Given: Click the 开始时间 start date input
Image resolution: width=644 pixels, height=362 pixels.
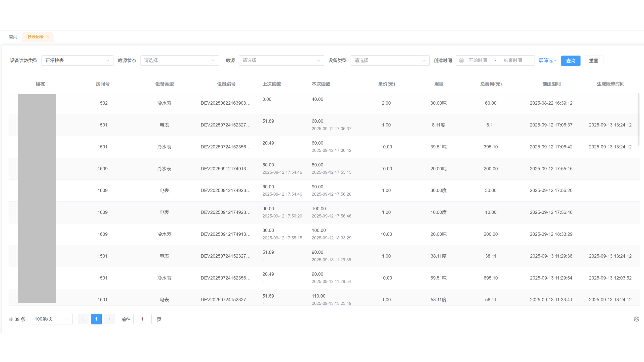Looking at the screenshot, I should click(x=478, y=61).
